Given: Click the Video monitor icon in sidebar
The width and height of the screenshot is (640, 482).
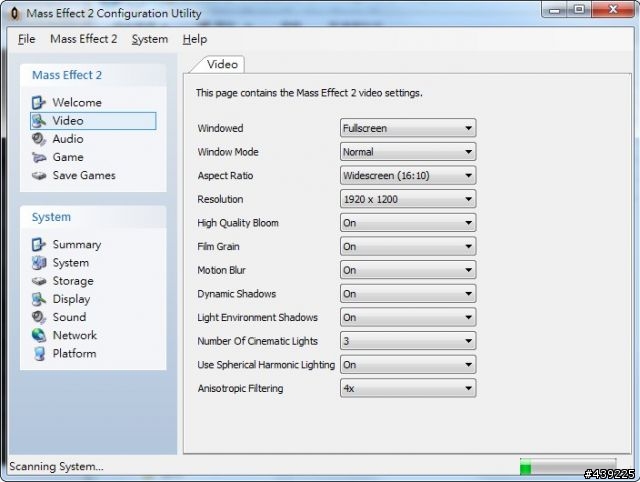Looking at the screenshot, I should tap(39, 121).
